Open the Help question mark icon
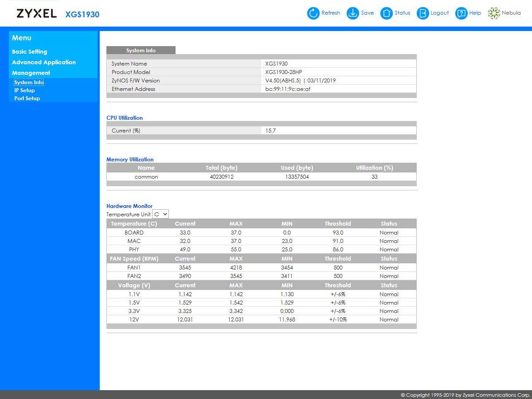Viewport: 532px width, 399px height. click(x=462, y=13)
